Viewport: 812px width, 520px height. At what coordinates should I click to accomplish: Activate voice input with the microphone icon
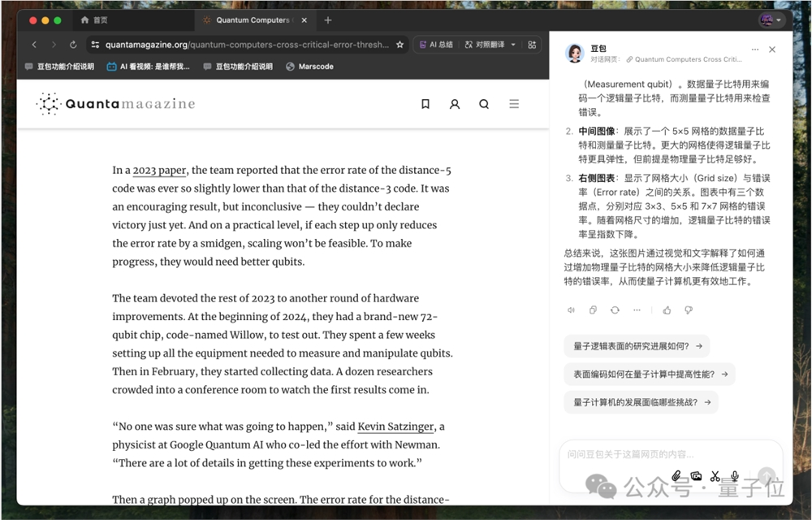coord(735,476)
